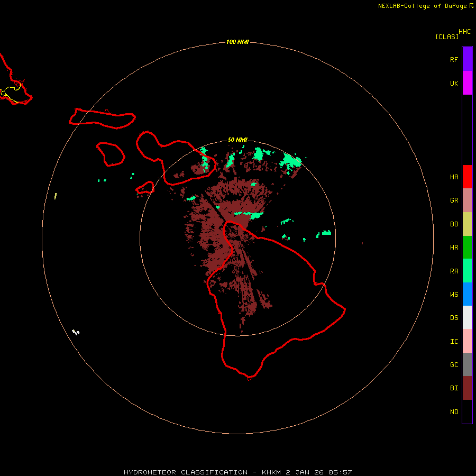Click the RA legend label
The image size is (476, 476).
(x=454, y=271)
